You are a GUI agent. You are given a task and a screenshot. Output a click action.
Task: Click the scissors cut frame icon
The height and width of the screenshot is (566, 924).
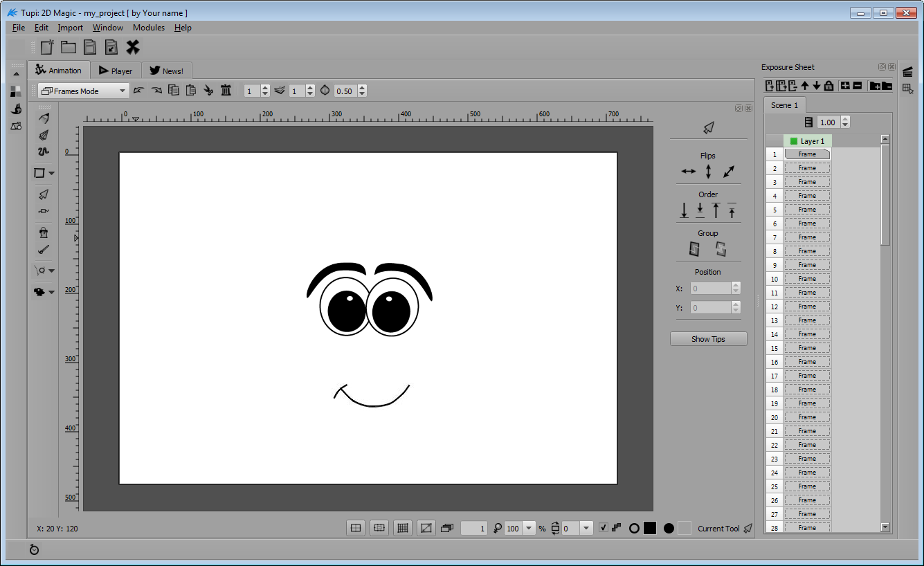coord(208,91)
